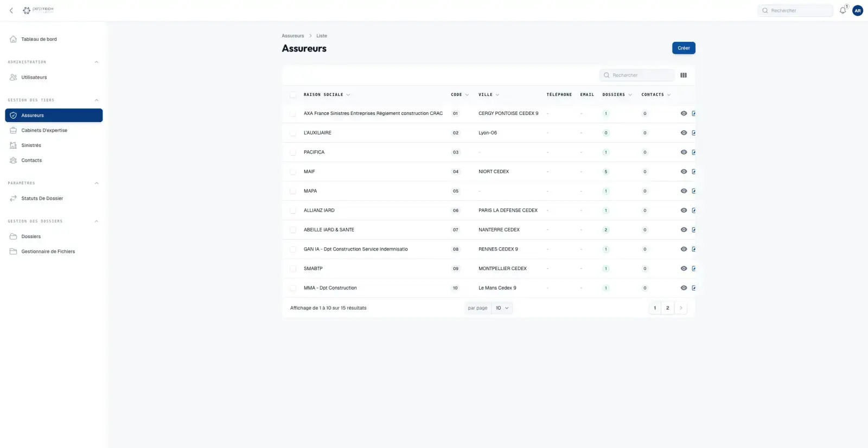Check the MMA - Dpt Construction row checkbox

point(293,288)
